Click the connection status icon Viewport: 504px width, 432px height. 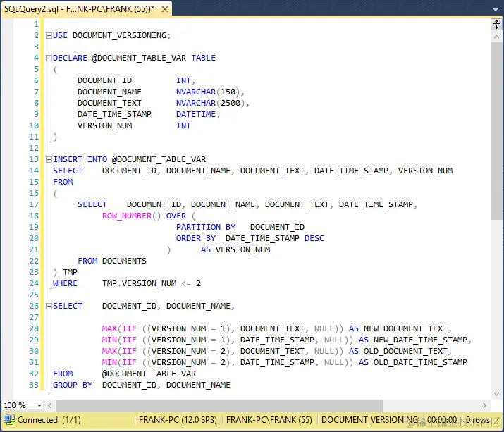[x=9, y=420]
